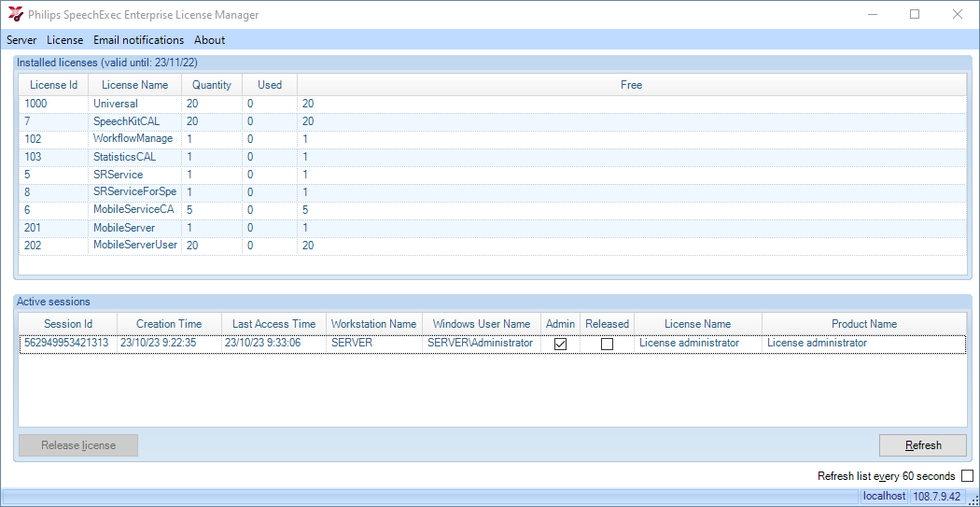This screenshot has height=507, width=980.
Task: Maximize the License Manager window
Action: [915, 14]
